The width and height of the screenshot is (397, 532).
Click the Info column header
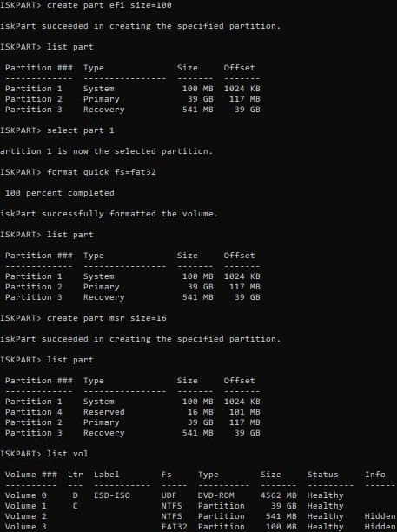[375, 475]
